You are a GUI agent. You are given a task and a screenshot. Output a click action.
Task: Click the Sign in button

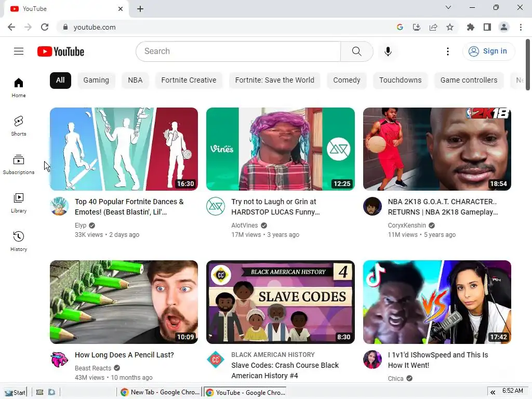(488, 51)
